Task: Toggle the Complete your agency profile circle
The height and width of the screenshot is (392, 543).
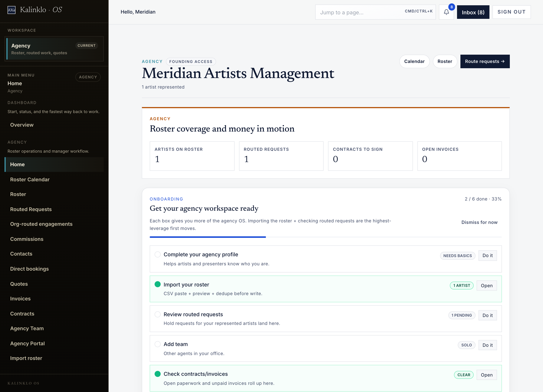Action: 158,254
